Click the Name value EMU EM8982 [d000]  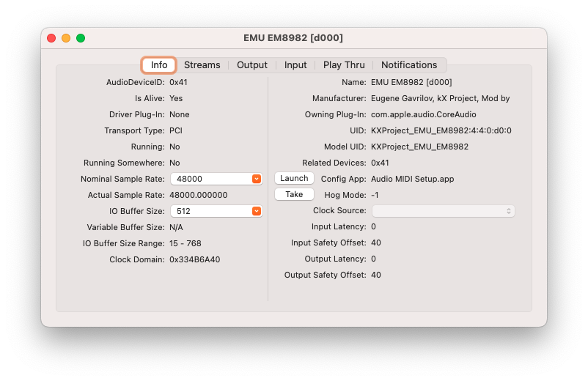(411, 82)
